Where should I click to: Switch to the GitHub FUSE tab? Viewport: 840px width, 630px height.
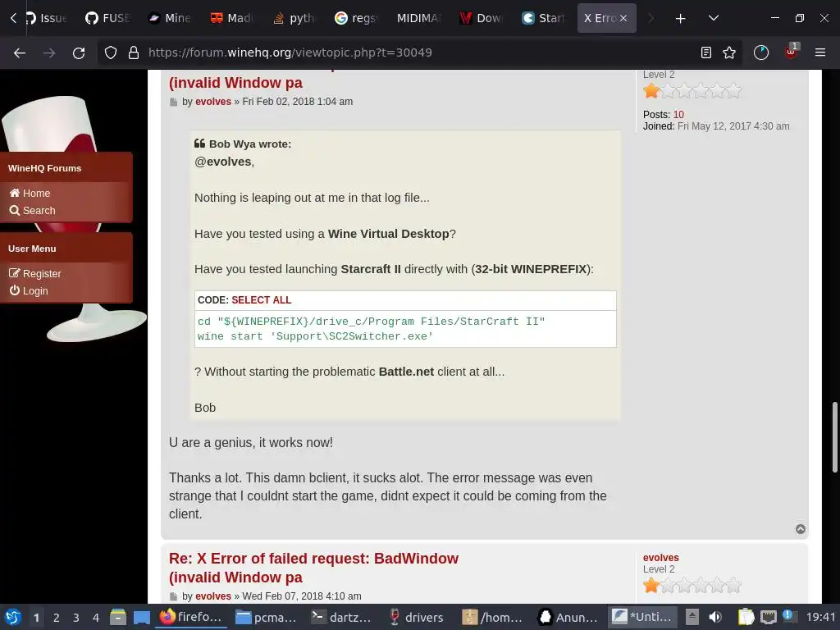pos(107,18)
